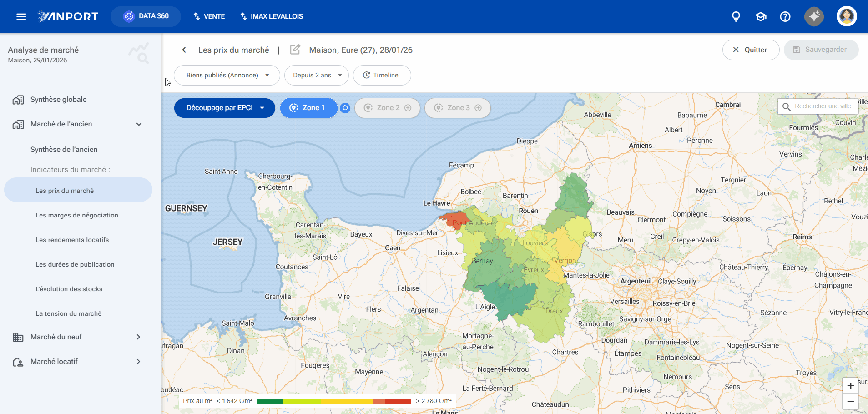Viewport: 868px width, 414px height.
Task: Click the Timeline clock icon
Action: pyautogui.click(x=366, y=75)
